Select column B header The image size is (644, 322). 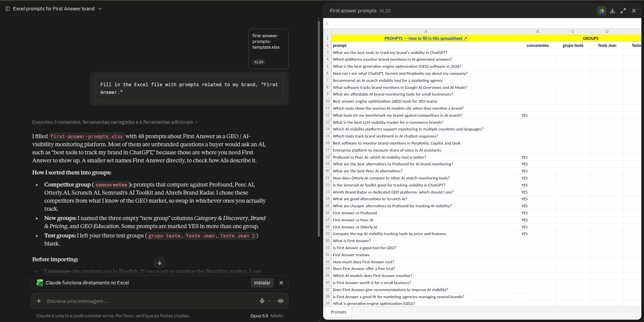[538, 32]
